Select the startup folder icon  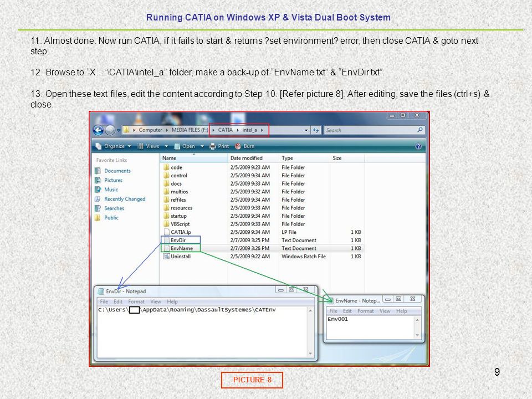tap(166, 216)
